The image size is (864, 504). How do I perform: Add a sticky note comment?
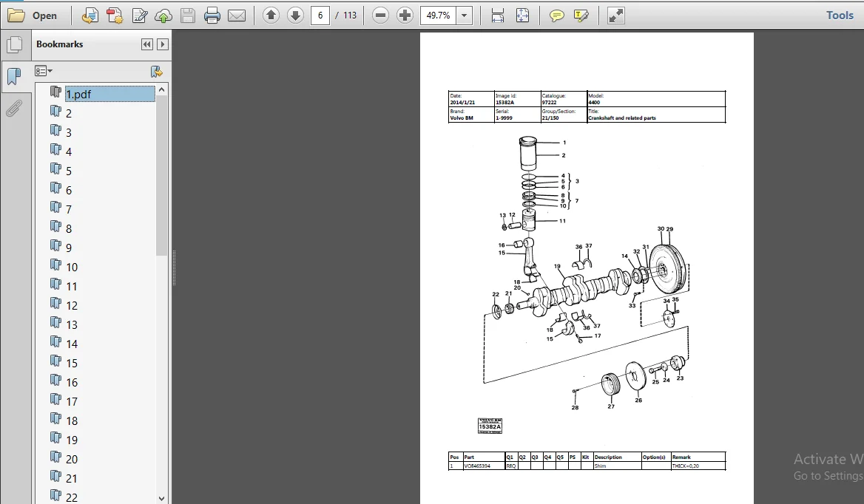coord(556,16)
